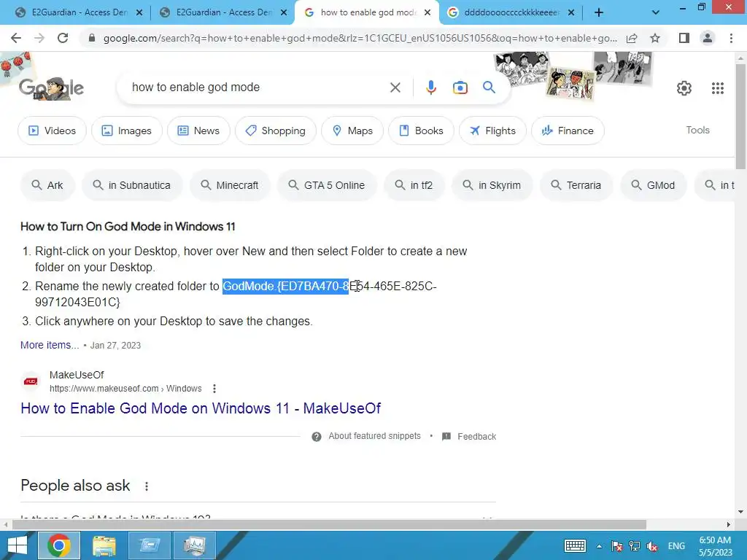Image resolution: width=747 pixels, height=560 pixels.
Task: Click the scroll right arrow
Action: [728, 524]
